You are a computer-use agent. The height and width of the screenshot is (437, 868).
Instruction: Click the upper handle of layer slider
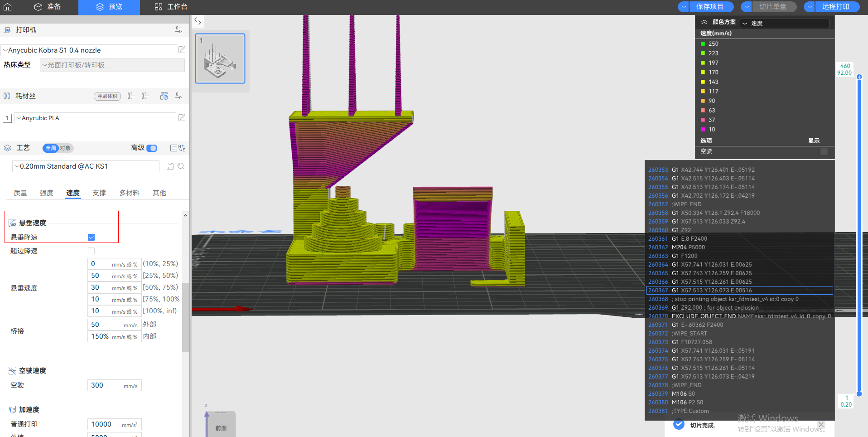point(859,77)
